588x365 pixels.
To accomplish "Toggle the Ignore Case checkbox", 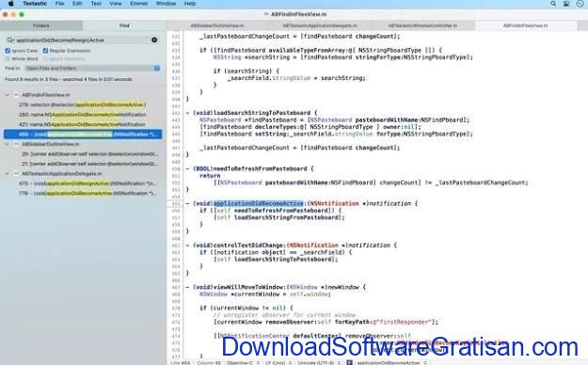I will pos(8,51).
